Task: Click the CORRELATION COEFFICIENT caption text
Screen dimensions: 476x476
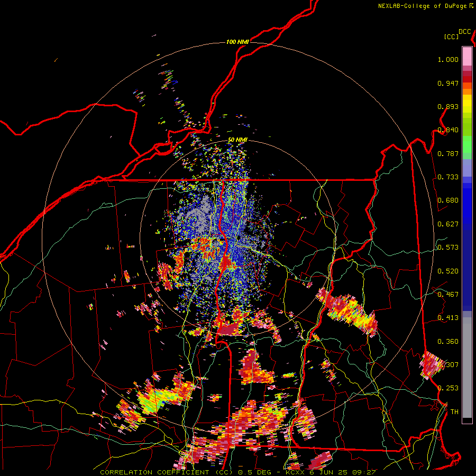Action: pyautogui.click(x=166, y=472)
